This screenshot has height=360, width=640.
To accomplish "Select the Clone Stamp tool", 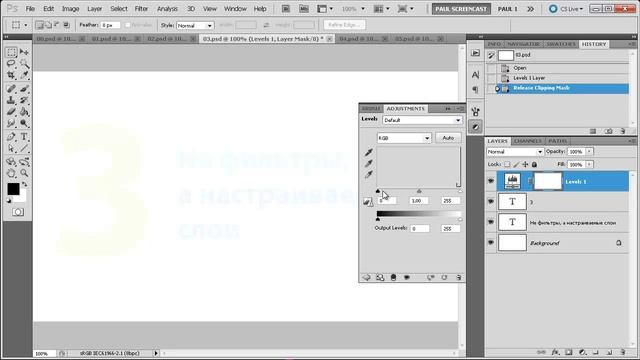I will (x=11, y=100).
